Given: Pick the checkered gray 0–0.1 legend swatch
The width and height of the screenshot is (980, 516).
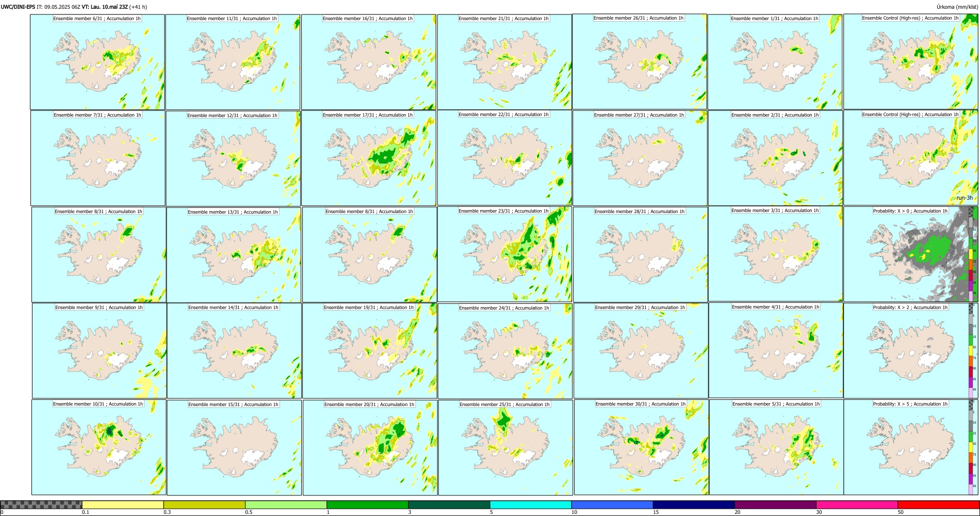Looking at the screenshot, I should pos(41,505).
